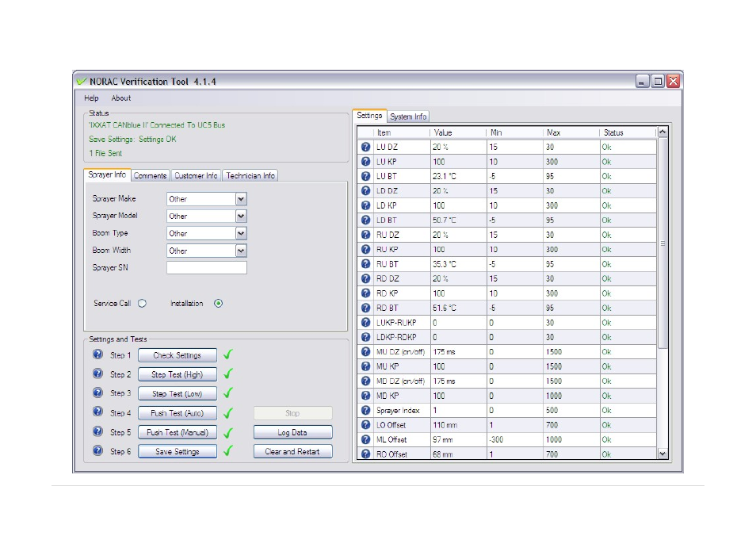Expand the Boom Type dropdown
756x540 pixels.
241,234
